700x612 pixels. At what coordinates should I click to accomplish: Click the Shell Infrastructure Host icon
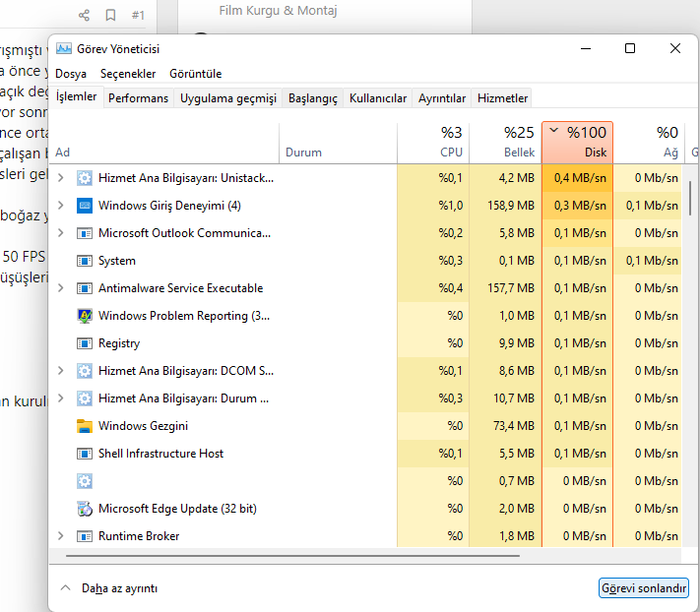85,454
